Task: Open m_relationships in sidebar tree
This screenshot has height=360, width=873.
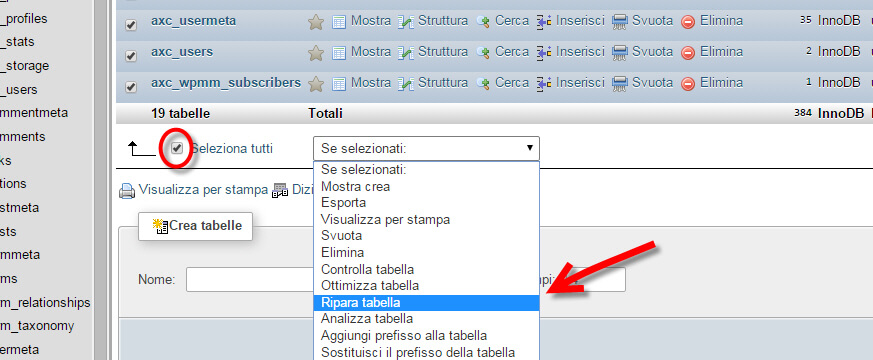Action: [x=45, y=303]
